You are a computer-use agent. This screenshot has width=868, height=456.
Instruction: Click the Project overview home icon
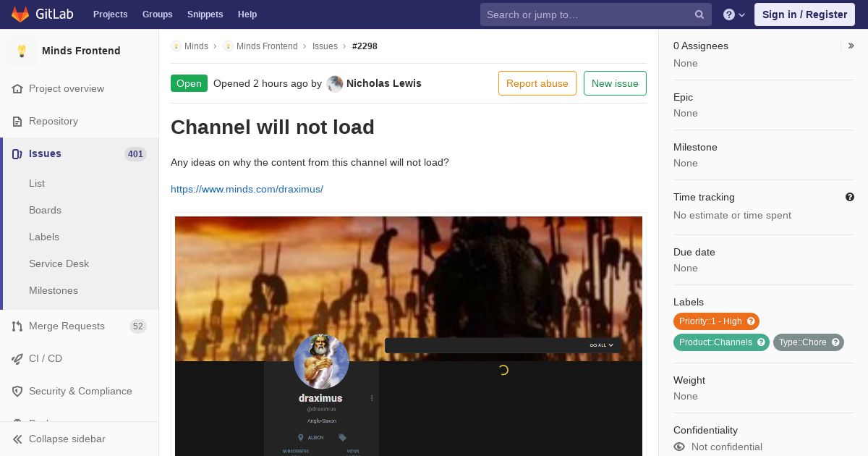17,88
